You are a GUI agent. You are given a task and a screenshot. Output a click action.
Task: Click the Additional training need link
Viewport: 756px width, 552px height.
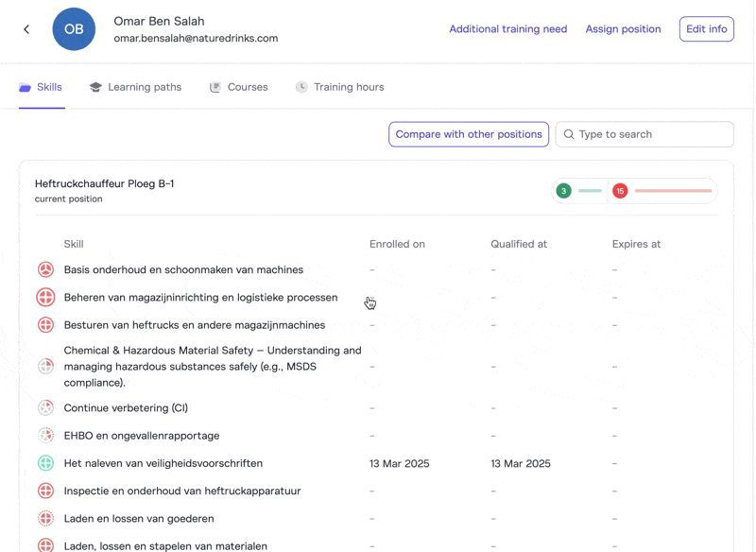(507, 29)
